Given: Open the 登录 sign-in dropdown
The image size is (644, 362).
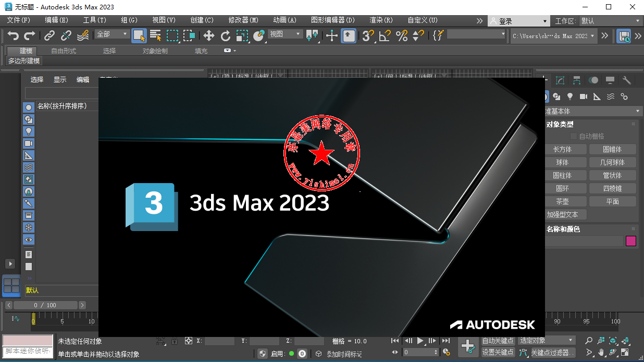Looking at the screenshot, I should click(x=519, y=21).
